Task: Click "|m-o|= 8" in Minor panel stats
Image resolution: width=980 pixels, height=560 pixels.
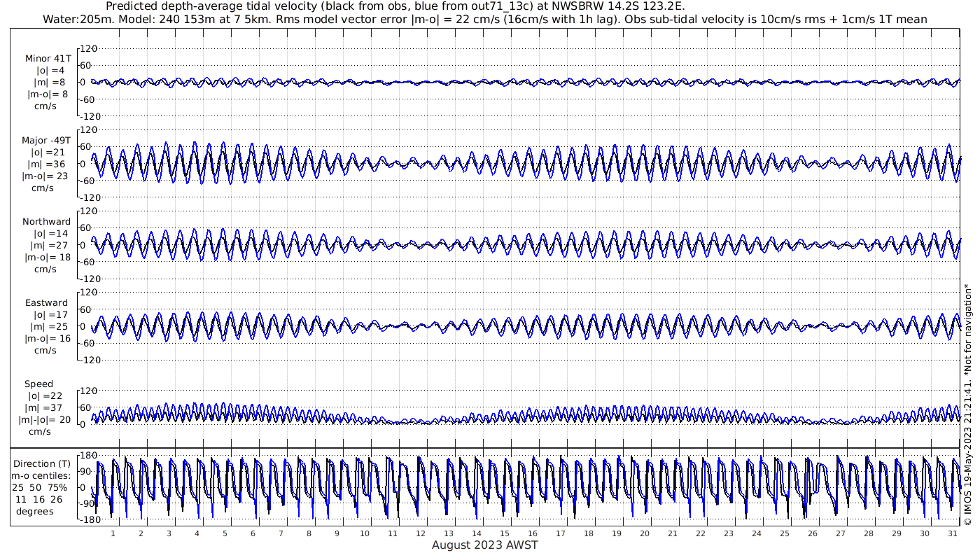Action: pos(48,94)
